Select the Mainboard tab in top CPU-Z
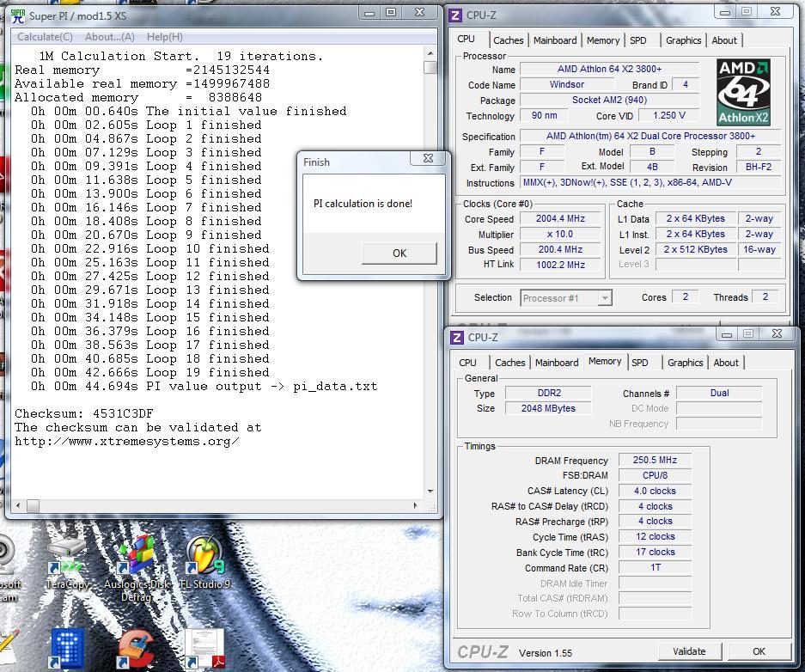 coord(555,40)
